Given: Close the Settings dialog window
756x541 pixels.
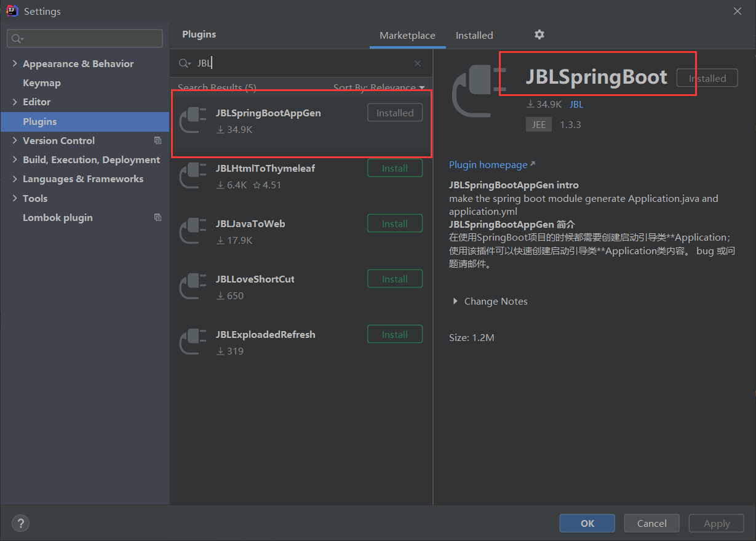Looking at the screenshot, I should pyautogui.click(x=738, y=11).
